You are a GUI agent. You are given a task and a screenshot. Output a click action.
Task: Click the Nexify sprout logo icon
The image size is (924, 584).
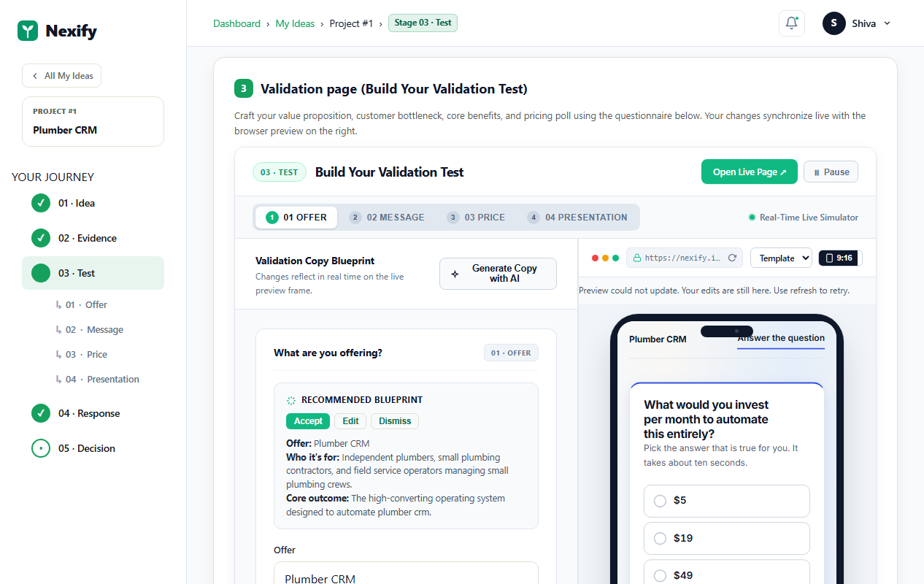coord(28,31)
